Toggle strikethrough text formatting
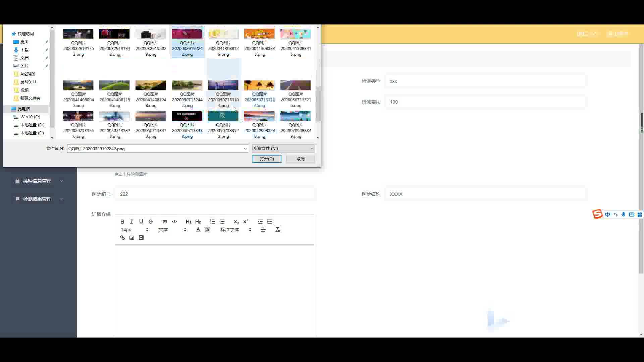 (151, 222)
